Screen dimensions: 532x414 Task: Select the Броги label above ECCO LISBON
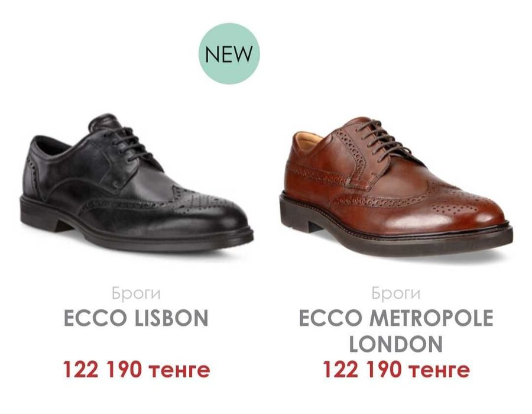click(136, 293)
